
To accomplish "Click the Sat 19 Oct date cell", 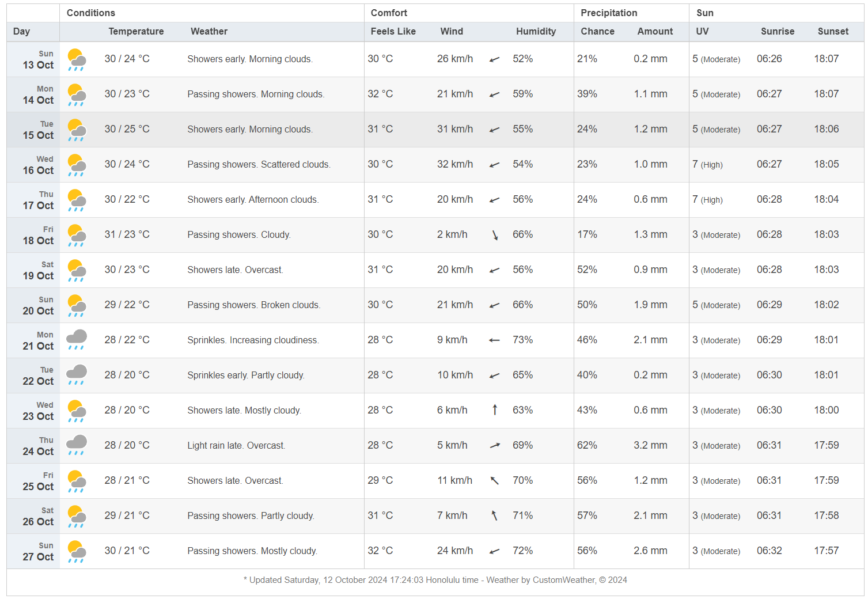I will pos(38,271).
